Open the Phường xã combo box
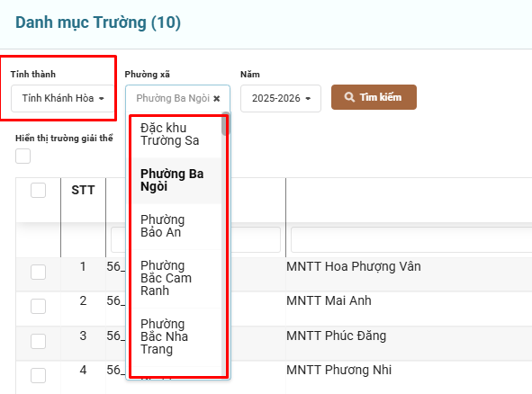 click(x=178, y=98)
